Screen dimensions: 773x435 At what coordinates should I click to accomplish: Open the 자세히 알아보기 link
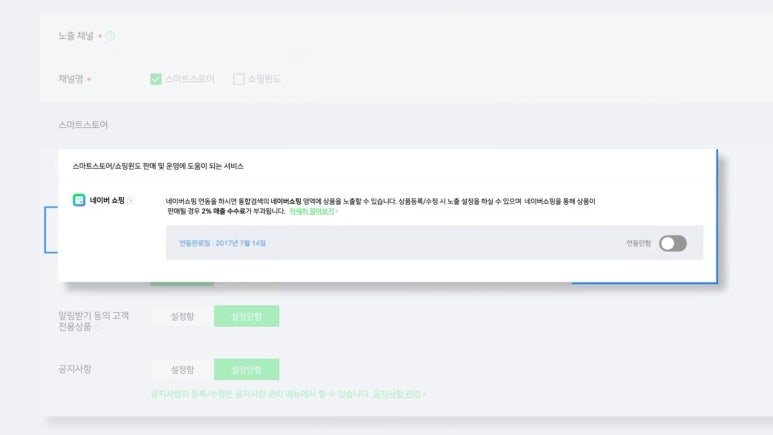click(x=314, y=211)
